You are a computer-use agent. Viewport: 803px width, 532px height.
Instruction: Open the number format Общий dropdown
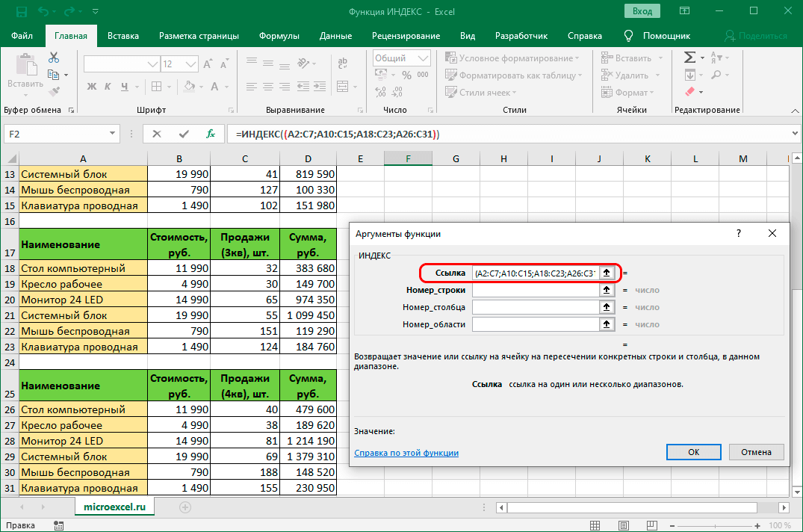pos(423,58)
